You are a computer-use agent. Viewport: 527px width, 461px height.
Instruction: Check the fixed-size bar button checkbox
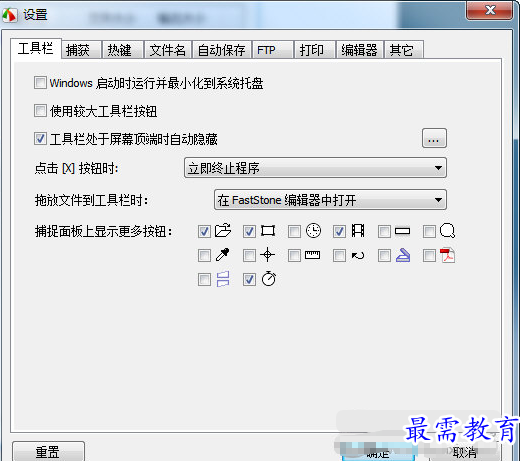point(384,232)
